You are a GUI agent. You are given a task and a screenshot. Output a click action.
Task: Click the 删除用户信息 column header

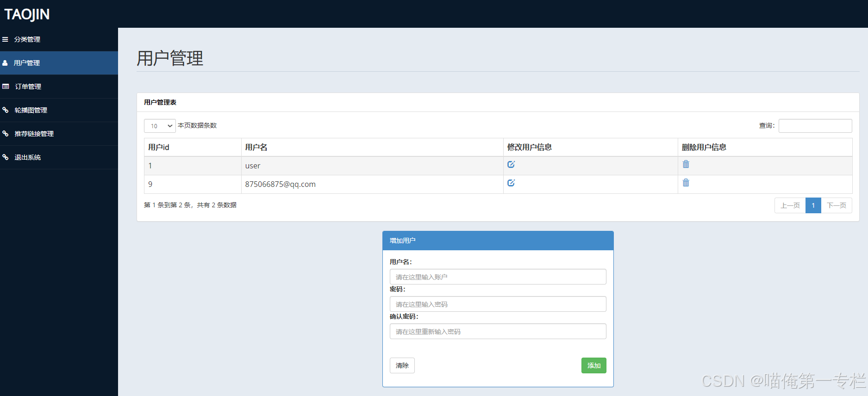pyautogui.click(x=765, y=147)
